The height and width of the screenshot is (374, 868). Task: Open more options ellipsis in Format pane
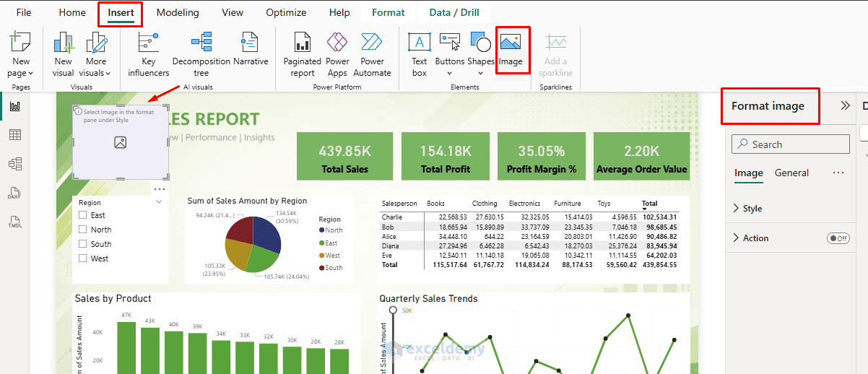coord(838,173)
